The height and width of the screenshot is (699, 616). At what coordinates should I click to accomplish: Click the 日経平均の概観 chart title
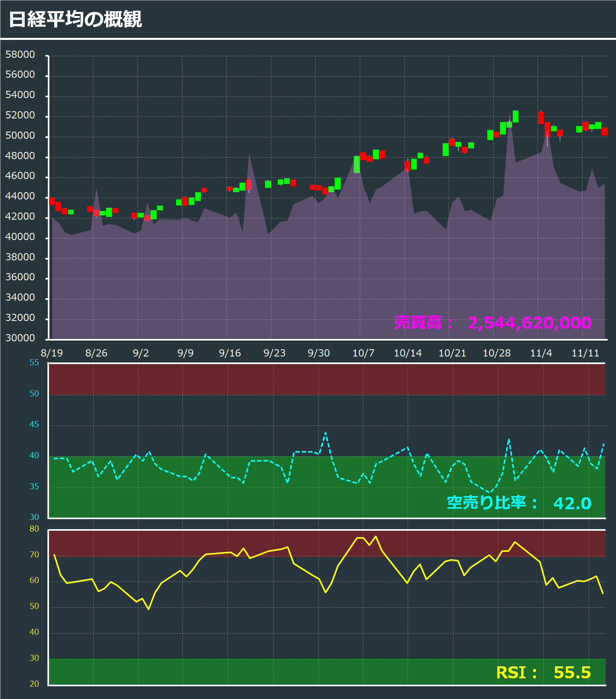pyautogui.click(x=75, y=19)
